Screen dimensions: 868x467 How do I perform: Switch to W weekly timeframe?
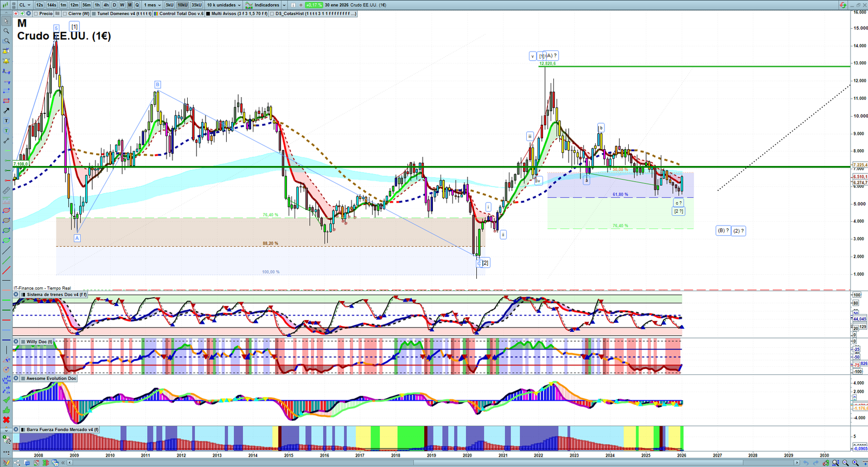click(x=122, y=5)
